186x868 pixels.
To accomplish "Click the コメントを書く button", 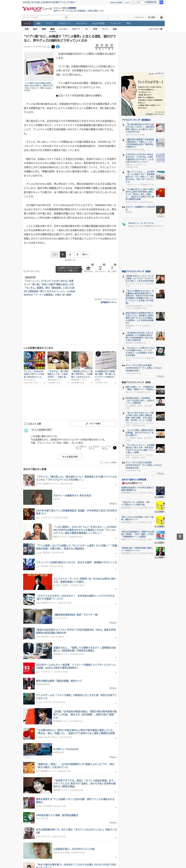I will pos(93,424).
